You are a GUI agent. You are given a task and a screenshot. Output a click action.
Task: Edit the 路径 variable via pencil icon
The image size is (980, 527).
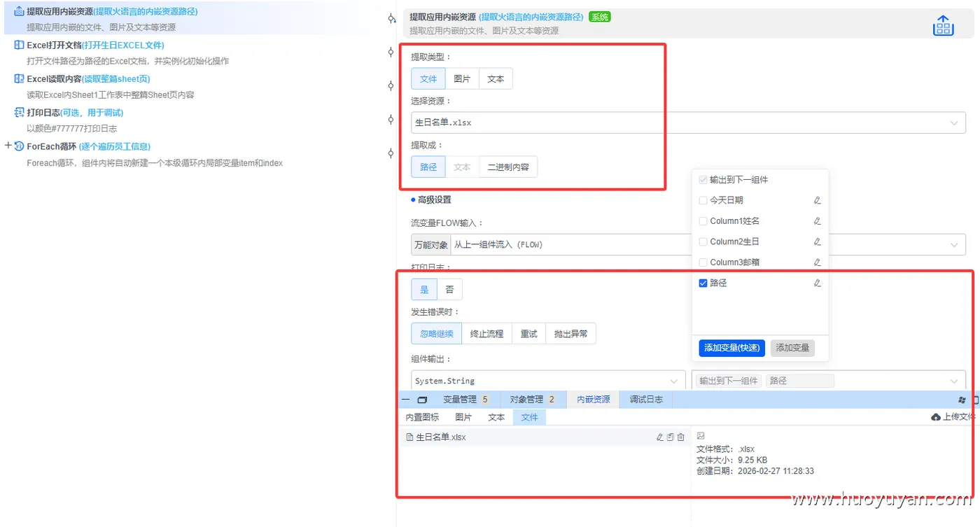[817, 283]
